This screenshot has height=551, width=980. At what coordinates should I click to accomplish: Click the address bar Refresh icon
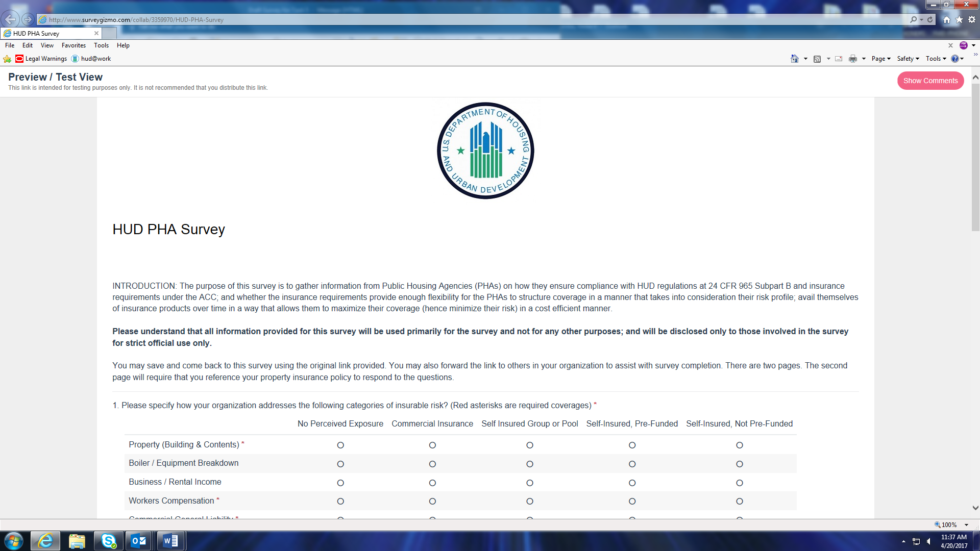point(930,19)
